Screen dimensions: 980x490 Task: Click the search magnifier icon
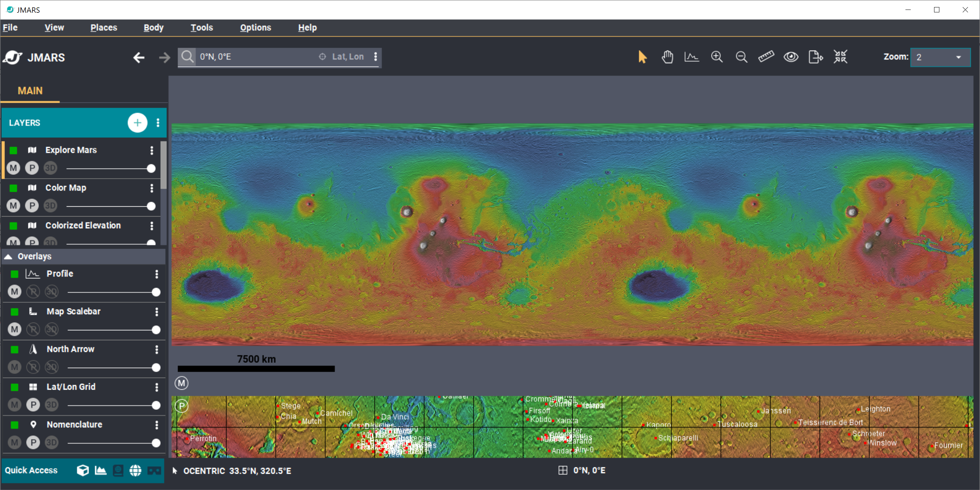pos(187,57)
